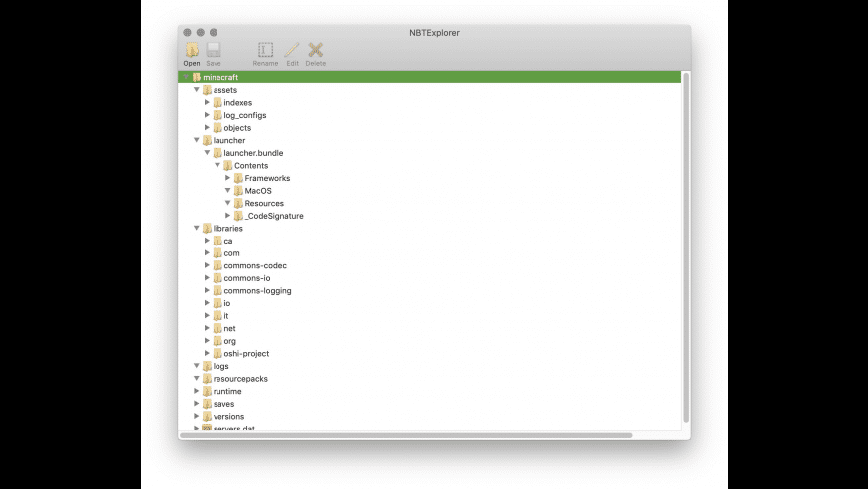Screen dimensions: 868x489
Task: Click the folder icon beside MacOS
Action: click(238, 190)
